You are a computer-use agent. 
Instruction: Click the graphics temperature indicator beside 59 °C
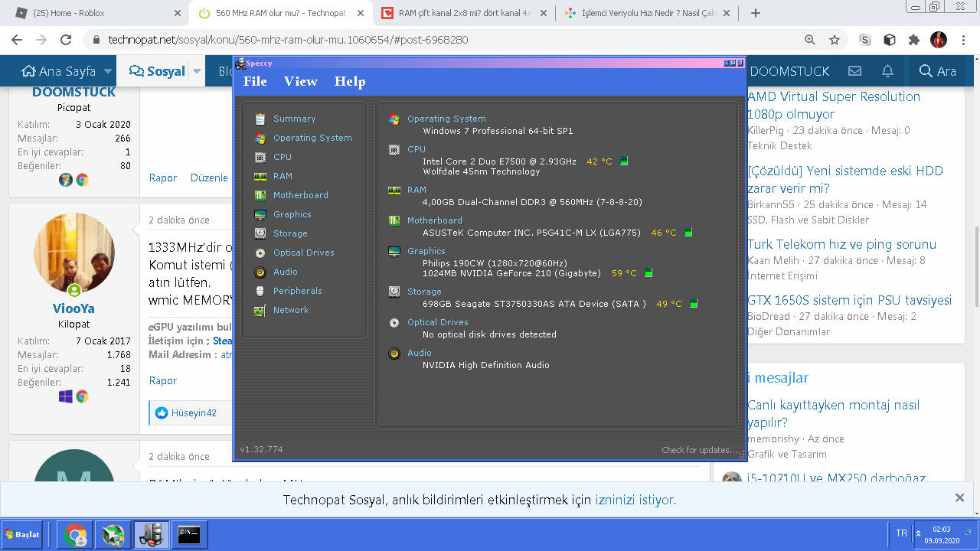click(x=648, y=272)
